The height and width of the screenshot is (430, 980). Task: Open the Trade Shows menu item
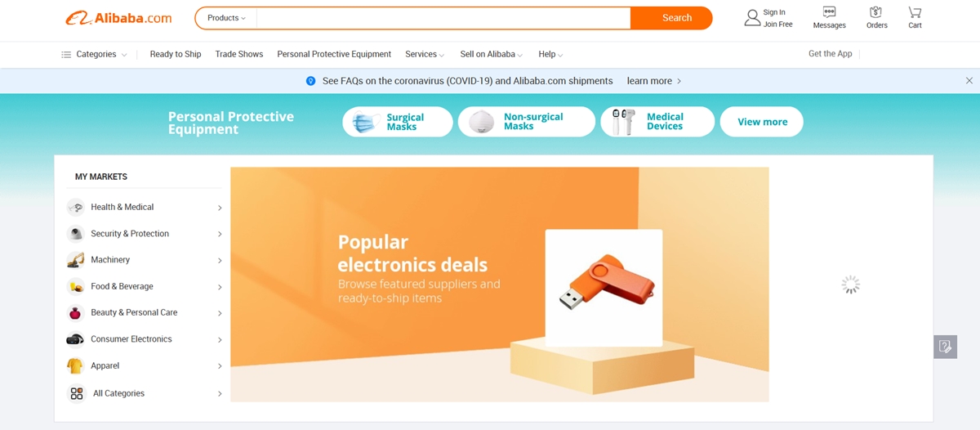click(239, 55)
